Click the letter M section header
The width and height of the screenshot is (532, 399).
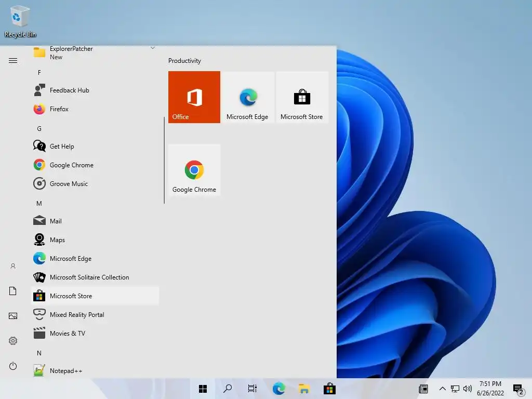coord(39,204)
